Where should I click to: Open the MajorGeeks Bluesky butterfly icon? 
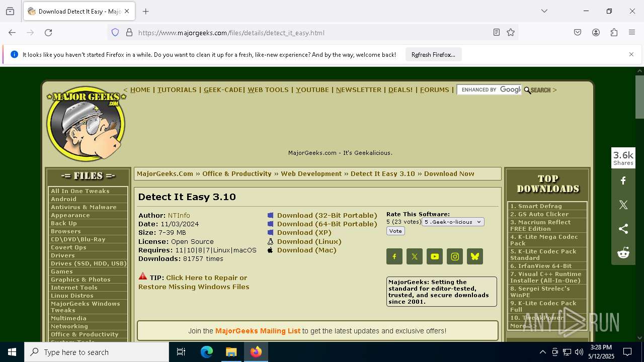[475, 256]
